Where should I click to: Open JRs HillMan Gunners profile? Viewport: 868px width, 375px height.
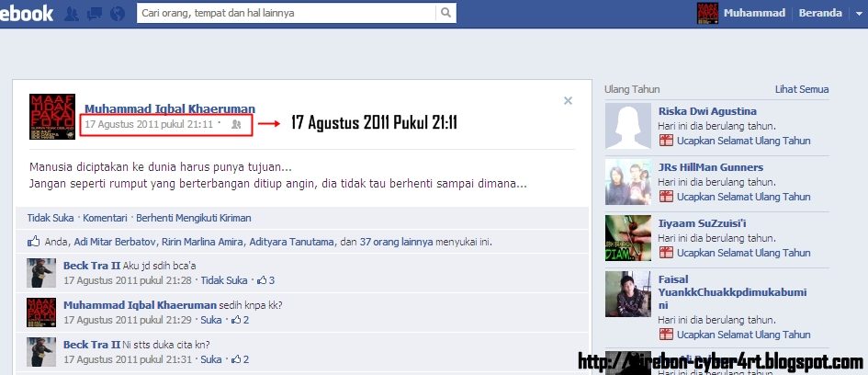tap(711, 167)
